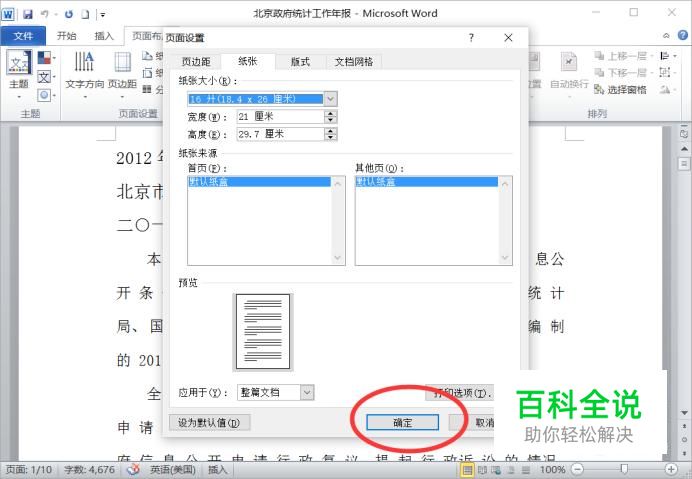The height and width of the screenshot is (479, 692).
Task: Open the group objects icon
Action: pos(668,72)
